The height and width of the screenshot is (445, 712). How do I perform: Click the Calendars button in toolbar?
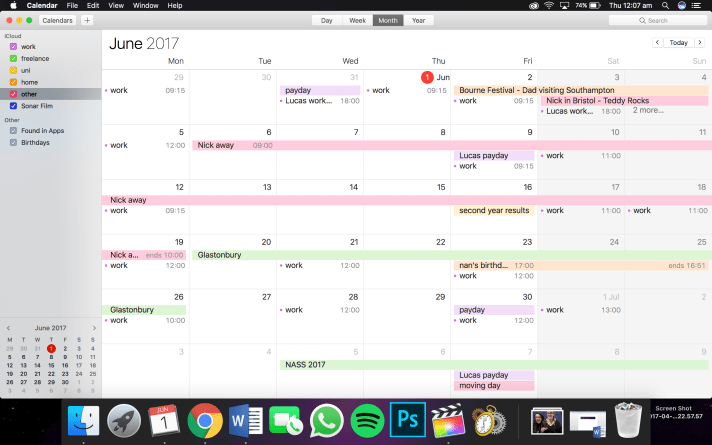[x=59, y=20]
